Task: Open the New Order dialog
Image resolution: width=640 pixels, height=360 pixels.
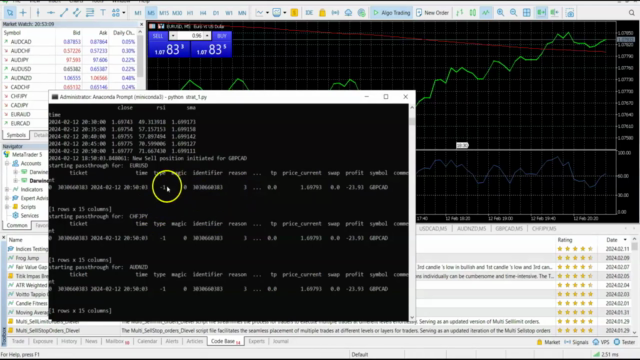Action: pyautogui.click(x=432, y=13)
